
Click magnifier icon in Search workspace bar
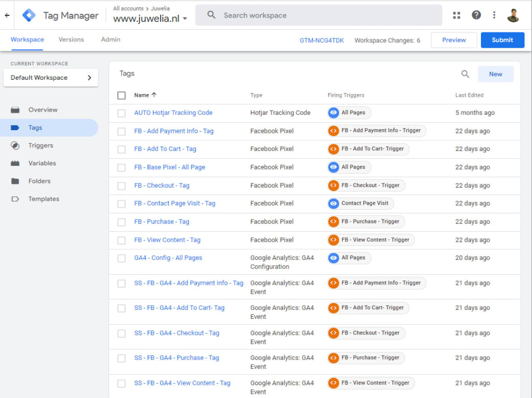[x=211, y=15]
